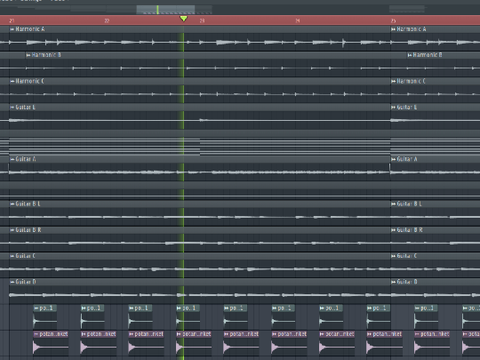Open clip menu icon of Guitar A clip at bar 21
This screenshot has height=360, width=480.
click(12, 159)
